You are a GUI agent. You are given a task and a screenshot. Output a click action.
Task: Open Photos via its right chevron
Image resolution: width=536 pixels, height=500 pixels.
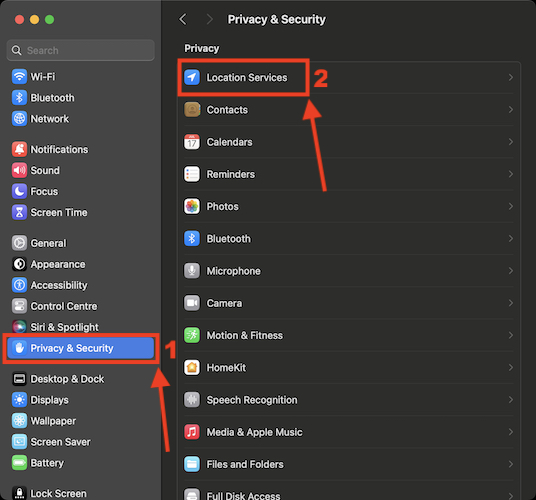pyautogui.click(x=511, y=206)
